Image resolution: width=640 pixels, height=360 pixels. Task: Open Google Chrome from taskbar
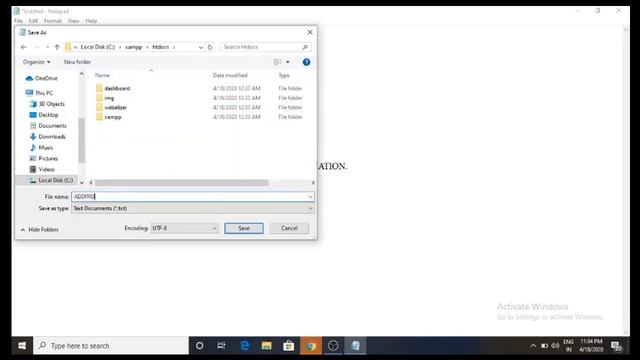pyautogui.click(x=311, y=346)
